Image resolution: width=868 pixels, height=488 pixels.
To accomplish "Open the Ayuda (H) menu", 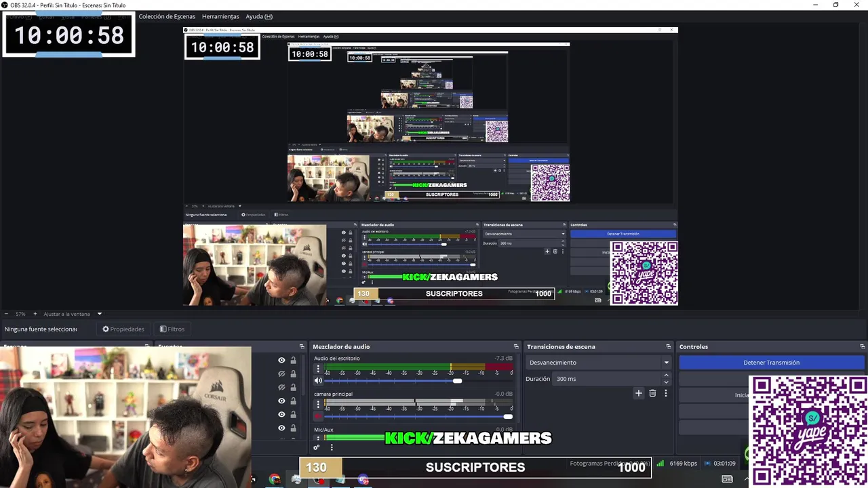I will click(x=259, y=16).
